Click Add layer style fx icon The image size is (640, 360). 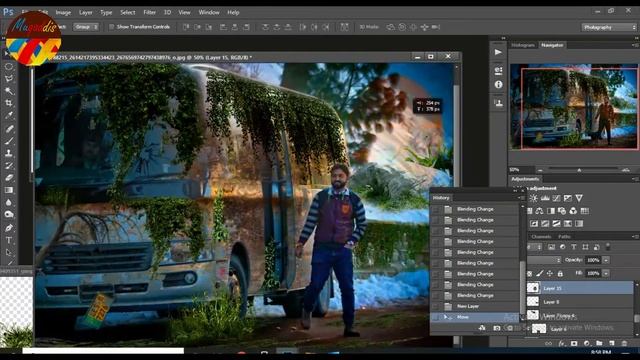(x=561, y=344)
